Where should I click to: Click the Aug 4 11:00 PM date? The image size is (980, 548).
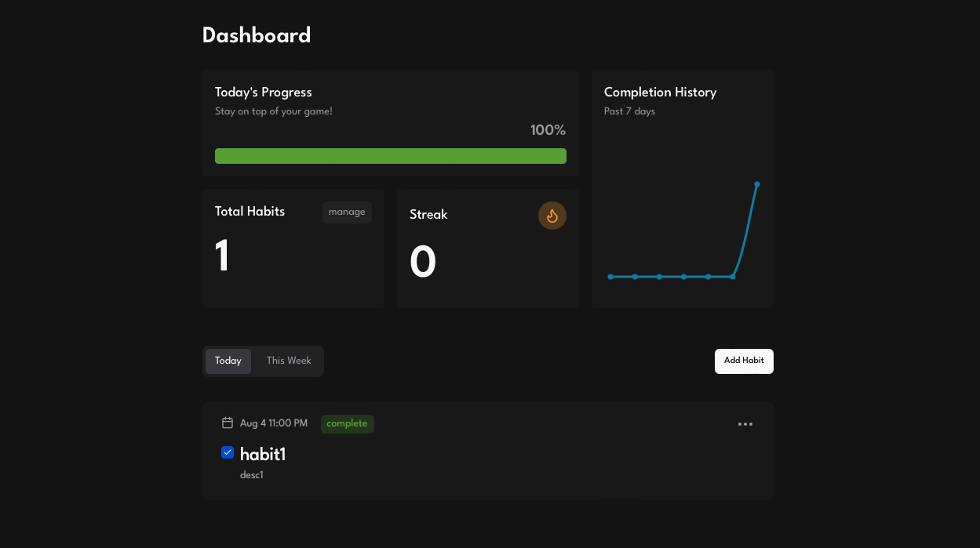coord(274,423)
